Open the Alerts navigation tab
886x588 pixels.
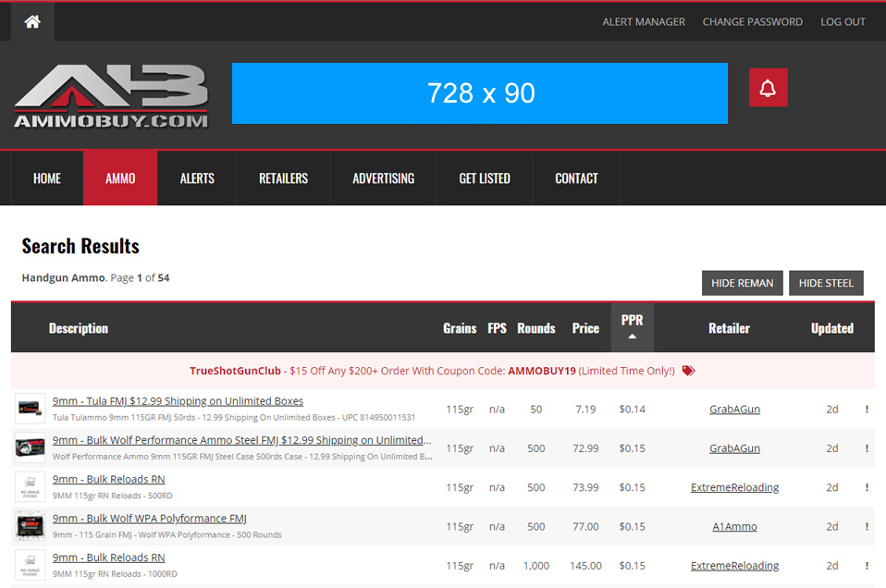point(197,178)
